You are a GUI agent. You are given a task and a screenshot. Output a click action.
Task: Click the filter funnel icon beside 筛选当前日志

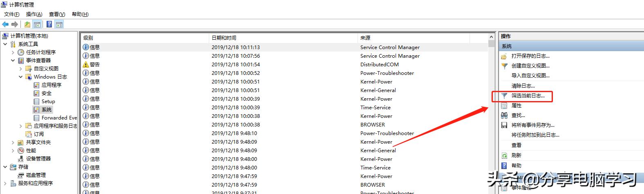504,96
